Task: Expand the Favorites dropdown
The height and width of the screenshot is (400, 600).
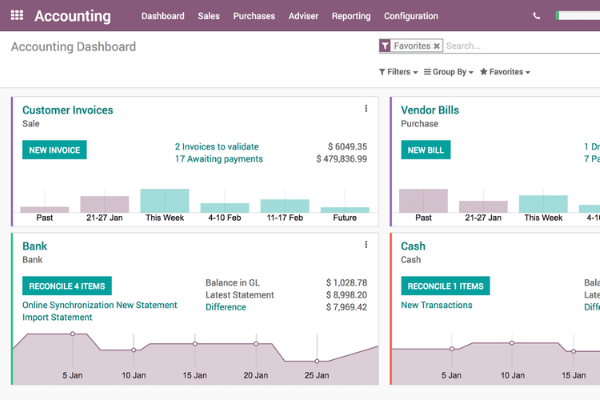Action: point(505,72)
